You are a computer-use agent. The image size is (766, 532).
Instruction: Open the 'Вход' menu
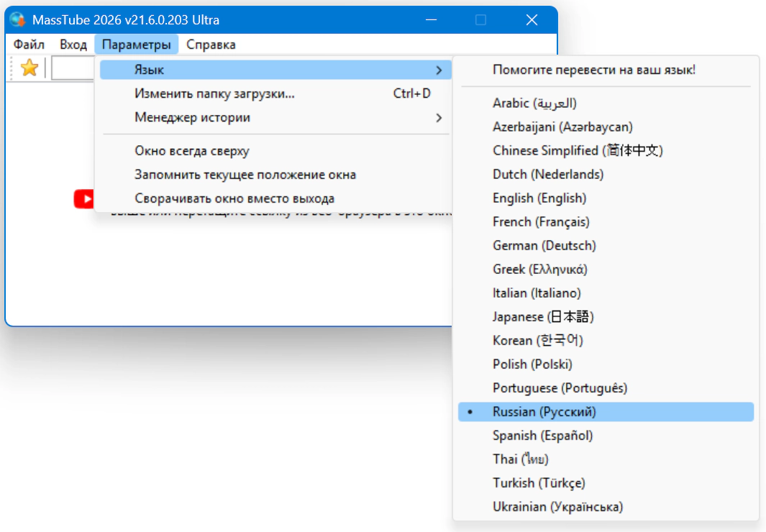click(73, 45)
